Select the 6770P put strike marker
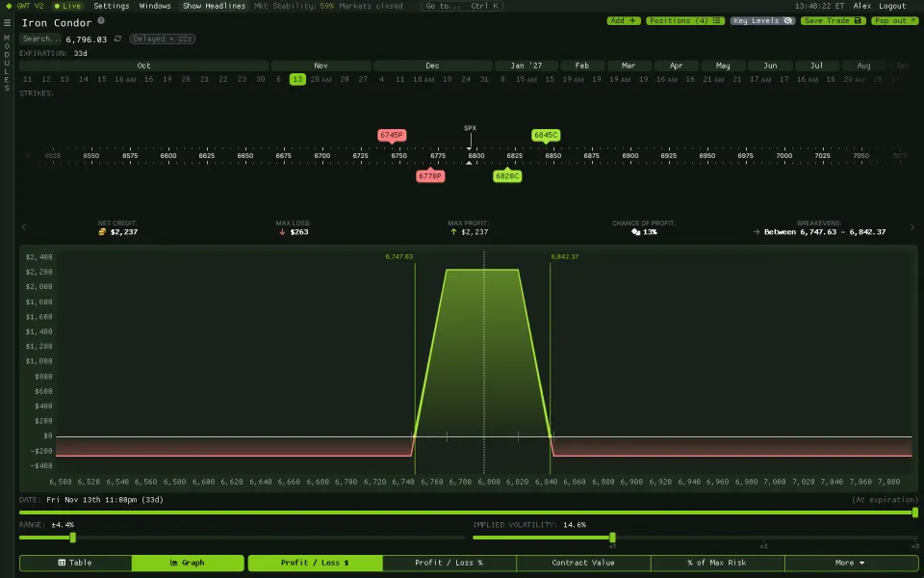 point(430,175)
